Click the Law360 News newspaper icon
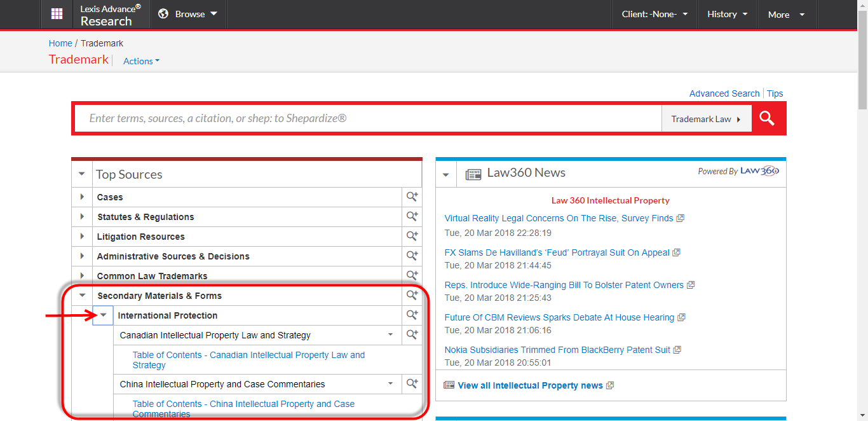This screenshot has width=868, height=421. pos(473,174)
